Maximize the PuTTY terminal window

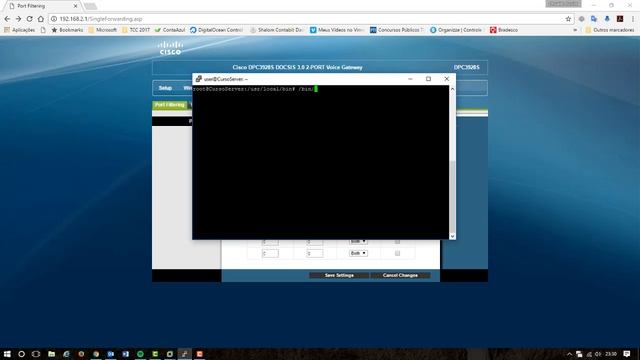coord(428,79)
